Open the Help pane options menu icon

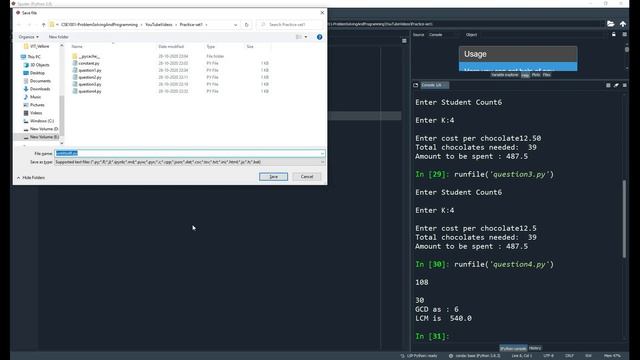coord(624,34)
